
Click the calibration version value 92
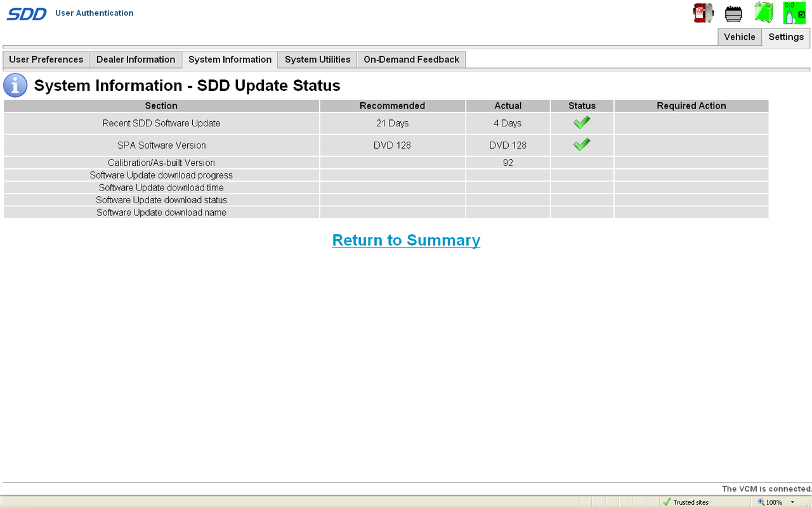pyautogui.click(x=507, y=163)
